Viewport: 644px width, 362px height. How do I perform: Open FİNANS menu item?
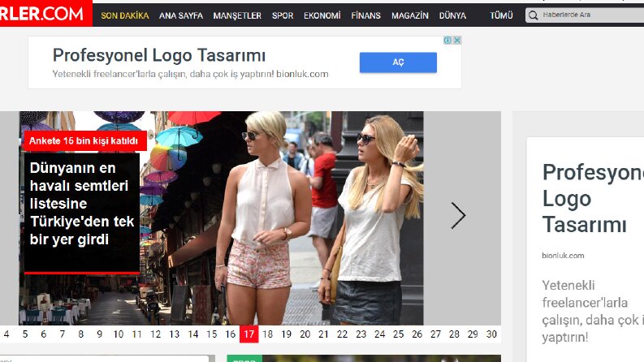(x=365, y=15)
